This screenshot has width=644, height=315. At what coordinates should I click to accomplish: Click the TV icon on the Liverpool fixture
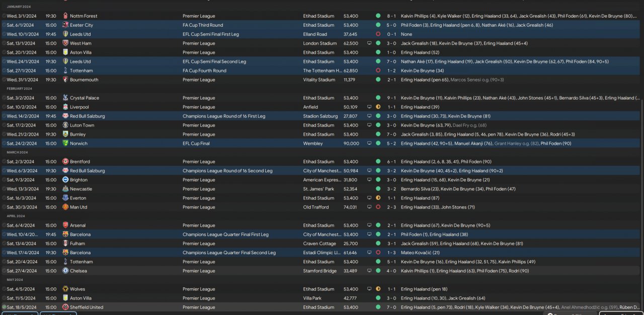pos(369,107)
